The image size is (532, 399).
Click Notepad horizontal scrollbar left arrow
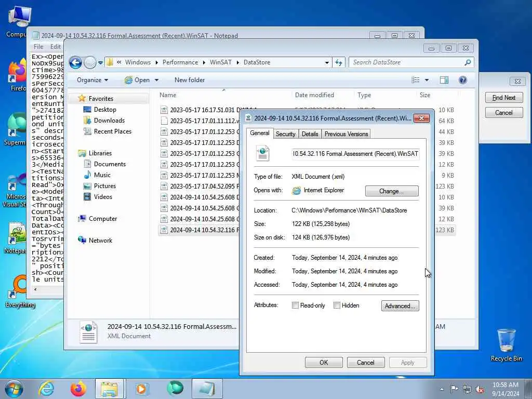point(35,289)
